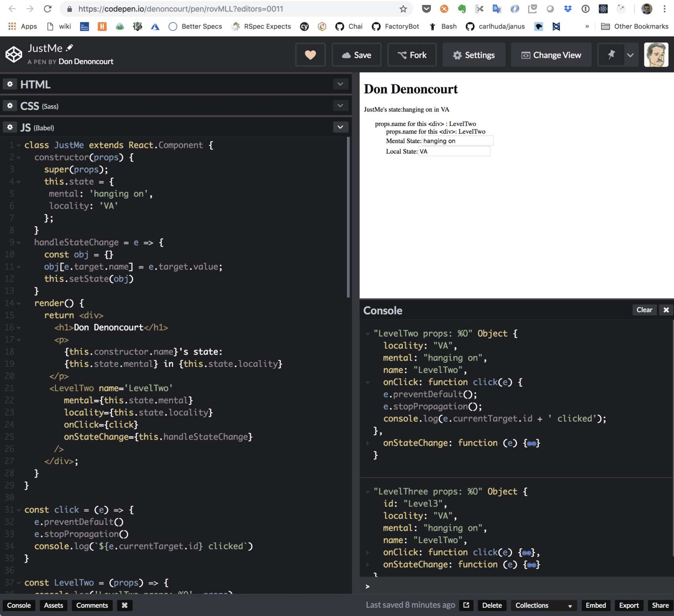Click the external link icon beside Last saved
This screenshot has width=674, height=616.
click(466, 605)
